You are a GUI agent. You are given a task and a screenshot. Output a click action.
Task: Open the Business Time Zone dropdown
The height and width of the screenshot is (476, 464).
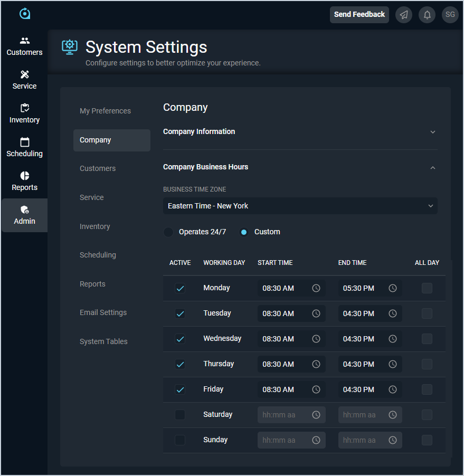tap(300, 206)
